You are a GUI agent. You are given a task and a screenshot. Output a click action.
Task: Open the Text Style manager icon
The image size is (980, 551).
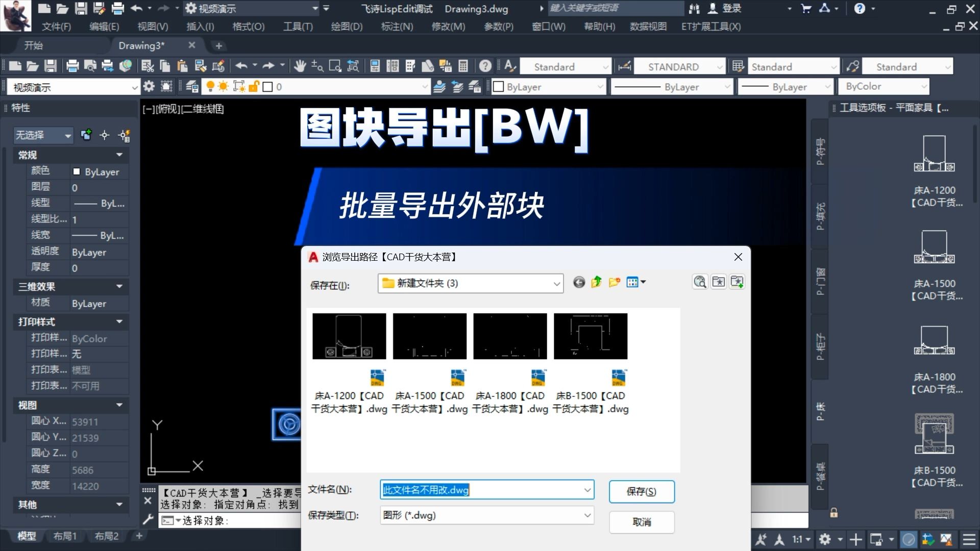[x=510, y=66]
